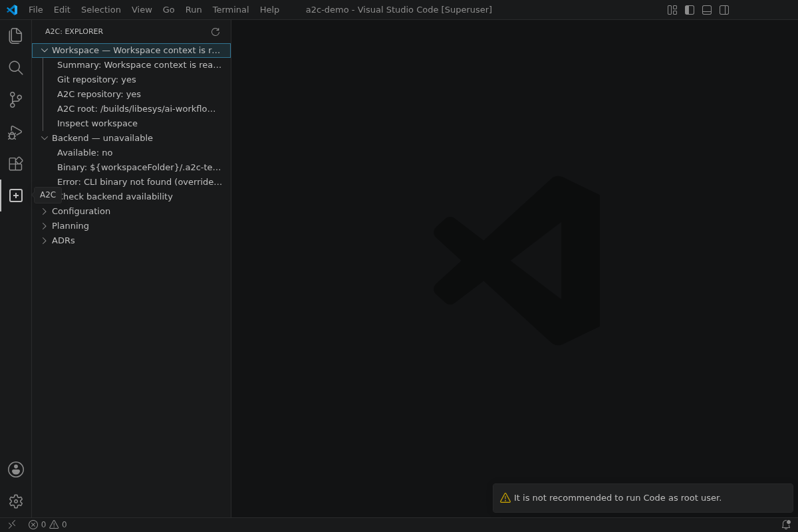Click the root user warning notification message
The height and width of the screenshot is (532, 798).
618,498
